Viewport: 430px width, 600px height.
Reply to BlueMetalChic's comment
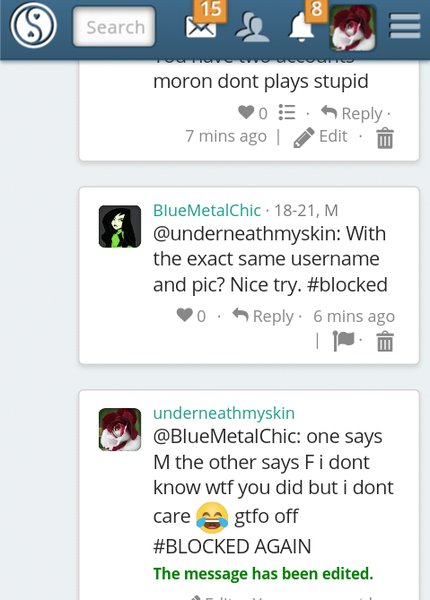pyautogui.click(x=263, y=316)
